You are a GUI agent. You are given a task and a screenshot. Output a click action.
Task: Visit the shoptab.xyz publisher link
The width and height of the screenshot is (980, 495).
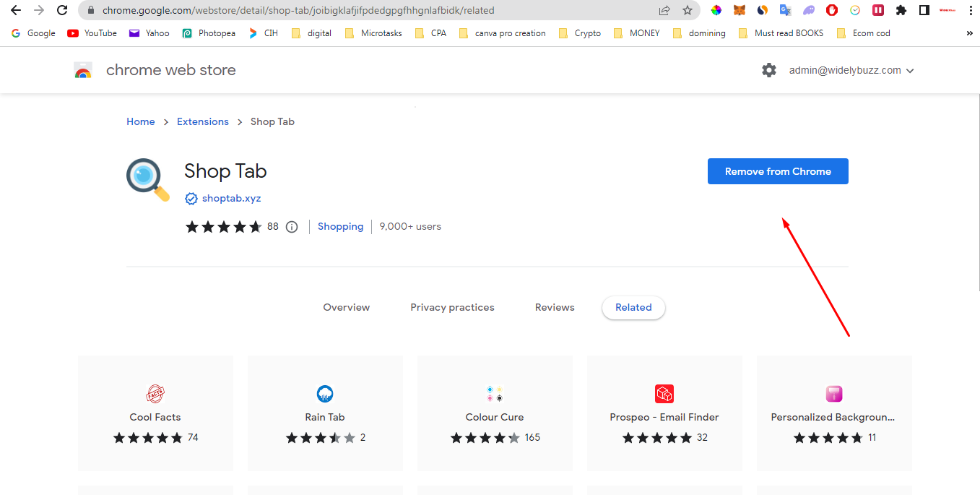[232, 199]
